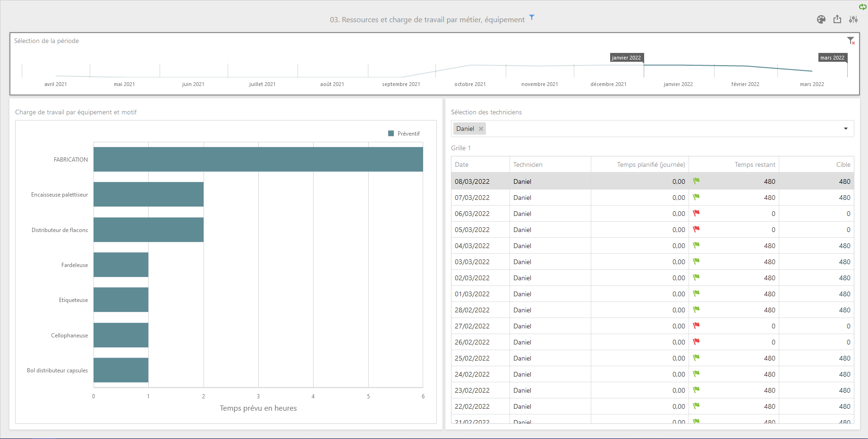
Task: Remove the Daniel tag from technicians
Action: [x=481, y=129]
